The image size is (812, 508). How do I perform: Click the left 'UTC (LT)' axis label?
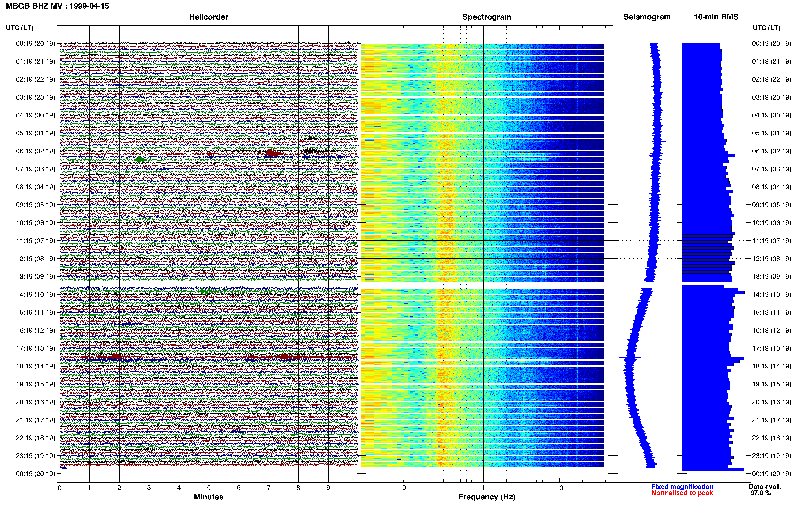[19, 28]
